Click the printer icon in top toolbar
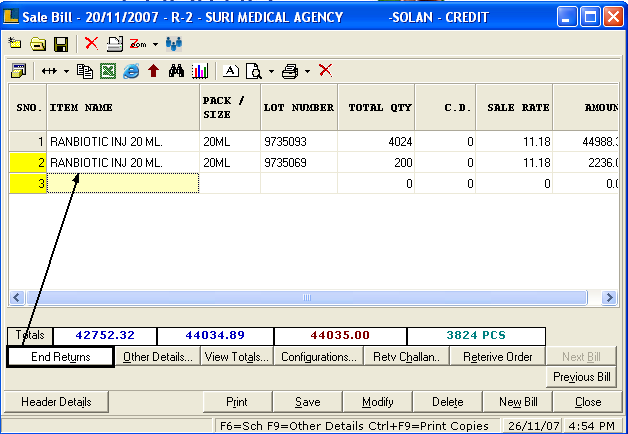628x434 pixels. coord(115,44)
